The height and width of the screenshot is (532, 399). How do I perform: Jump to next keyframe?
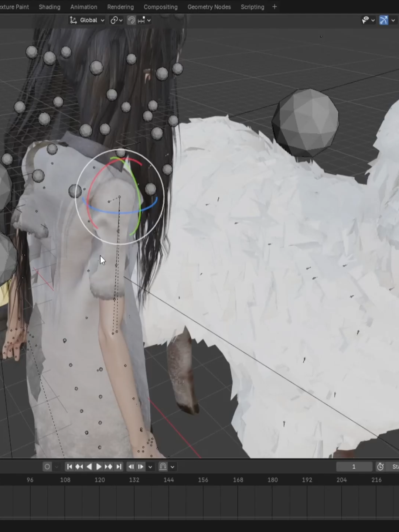coord(109,467)
